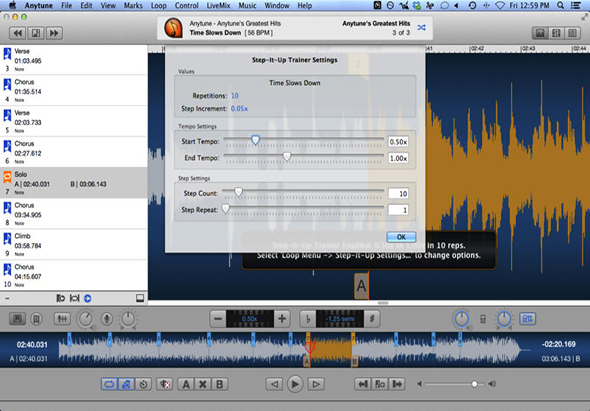This screenshot has height=411, width=590.
Task: Open the song picker music note button
Action: tap(36, 33)
